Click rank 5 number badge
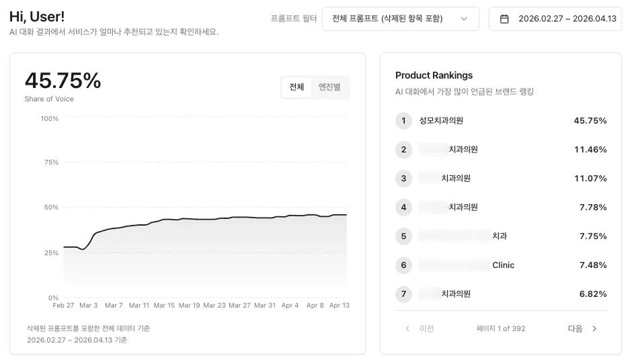The height and width of the screenshot is (364, 630). pos(403,236)
